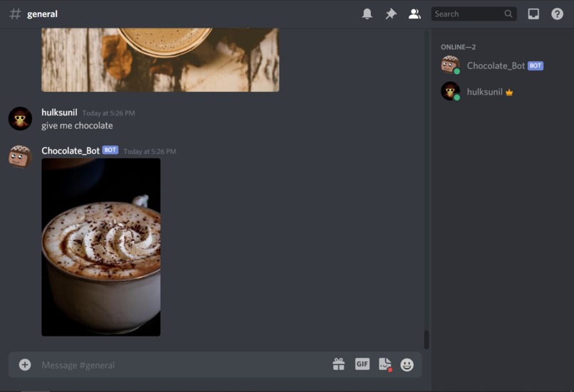Click Chocolate_Bot username in chat

tap(71, 151)
